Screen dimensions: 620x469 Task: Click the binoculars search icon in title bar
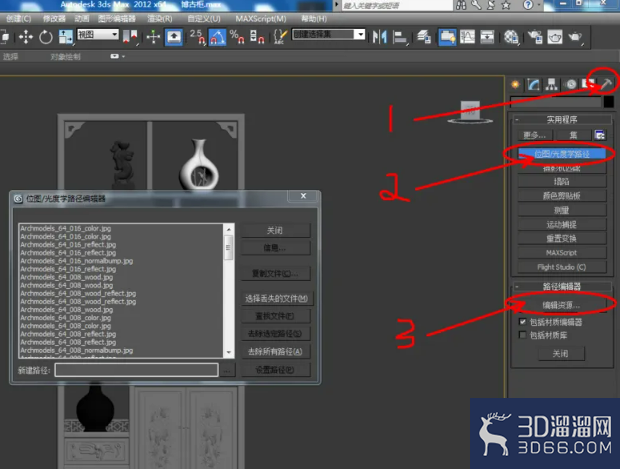461,5
